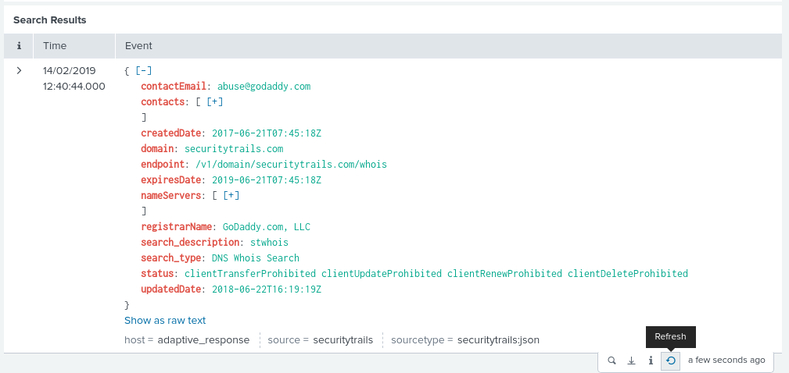Click the export download arrow icon
This screenshot has width=789, height=373.
(631, 360)
